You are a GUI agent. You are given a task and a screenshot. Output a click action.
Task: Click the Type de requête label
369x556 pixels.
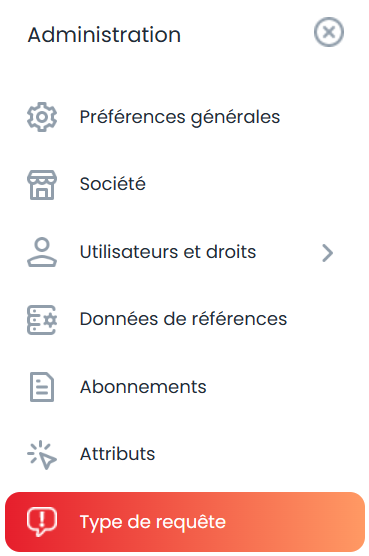click(x=153, y=522)
